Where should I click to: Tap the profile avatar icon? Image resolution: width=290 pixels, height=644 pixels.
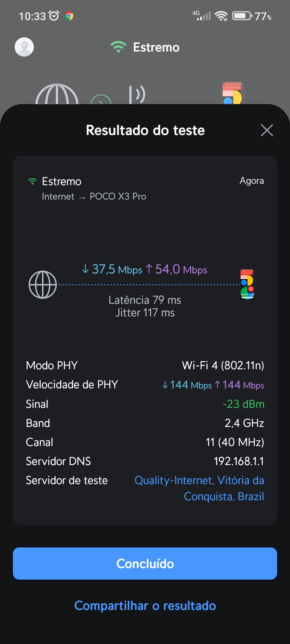pos(24,47)
